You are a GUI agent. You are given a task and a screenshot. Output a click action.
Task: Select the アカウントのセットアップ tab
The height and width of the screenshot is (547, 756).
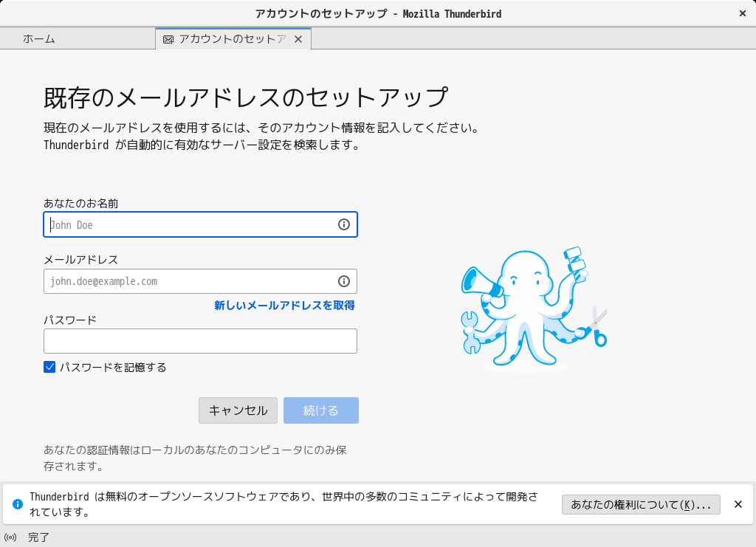[233, 39]
